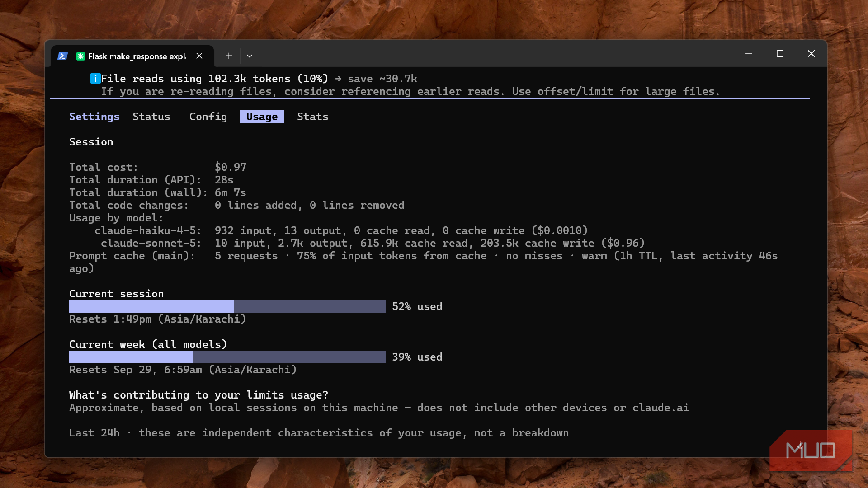The height and width of the screenshot is (488, 868).
Task: Click the Total duration (API) value 28s
Action: point(224,180)
